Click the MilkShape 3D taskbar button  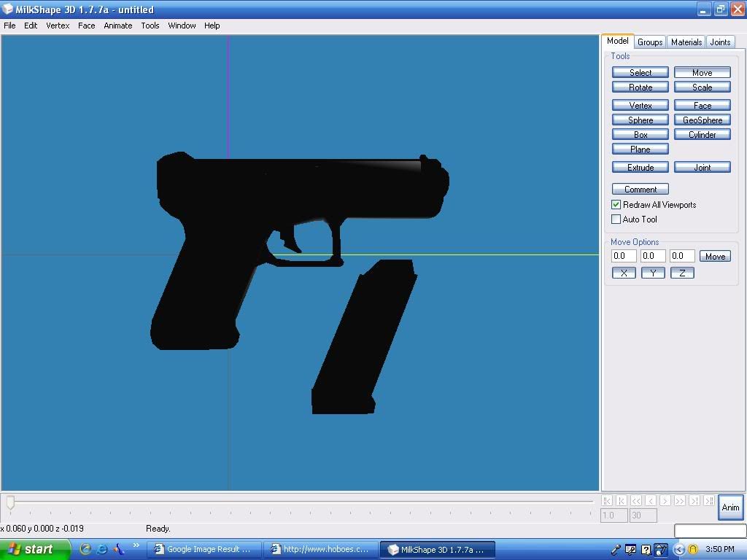click(x=438, y=550)
